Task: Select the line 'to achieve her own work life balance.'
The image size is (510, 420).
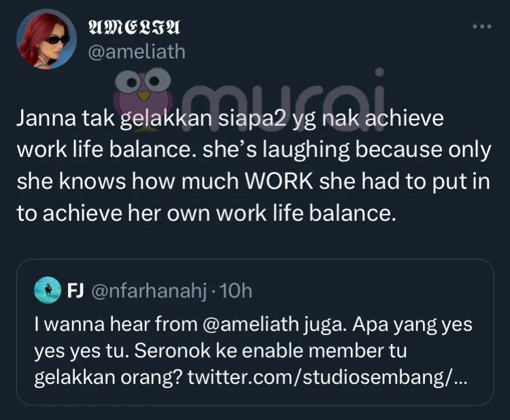Action: click(206, 213)
